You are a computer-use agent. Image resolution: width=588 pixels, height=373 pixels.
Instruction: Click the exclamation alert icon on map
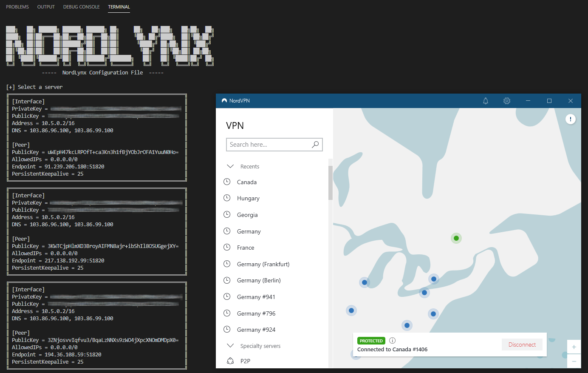point(571,119)
